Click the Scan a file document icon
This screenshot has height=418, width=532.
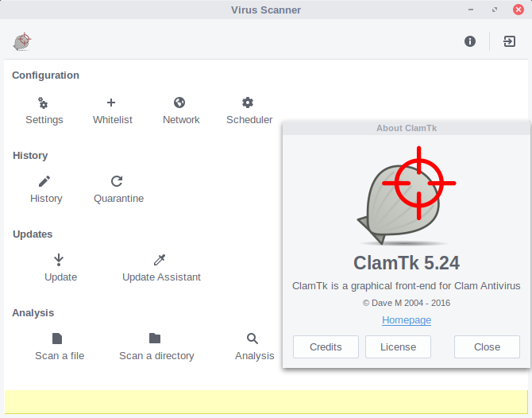click(x=57, y=339)
